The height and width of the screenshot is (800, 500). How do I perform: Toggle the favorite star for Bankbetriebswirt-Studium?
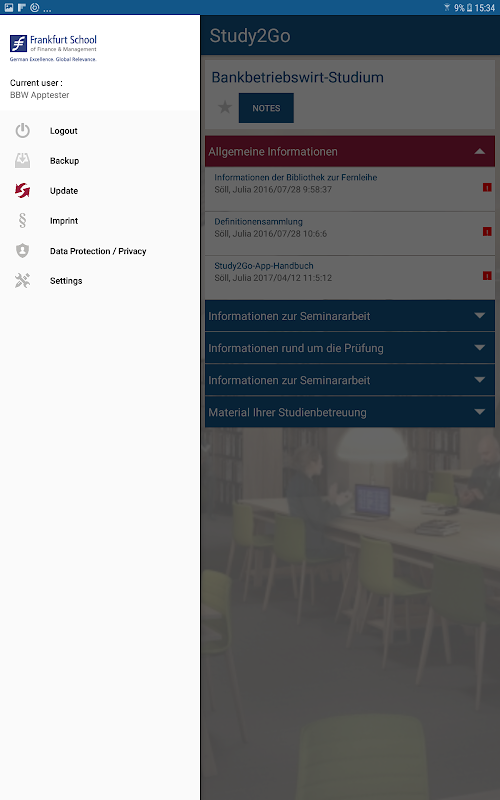click(224, 108)
